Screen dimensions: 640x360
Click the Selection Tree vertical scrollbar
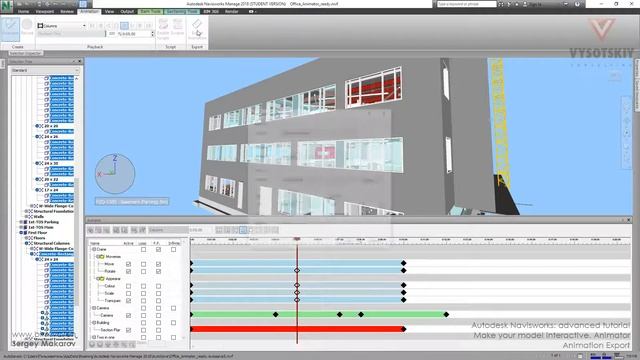pyautogui.click(x=77, y=241)
